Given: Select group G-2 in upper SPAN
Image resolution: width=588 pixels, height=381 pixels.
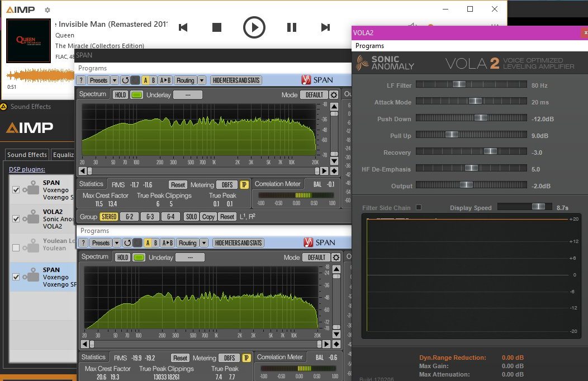Looking at the screenshot, I should pyautogui.click(x=129, y=217).
